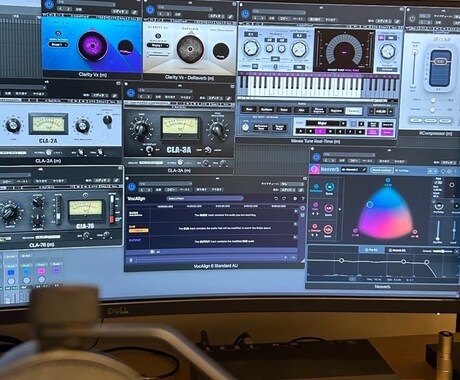Click the black round control in DeReverb
Viewport: 460px width, 380px height.
[221, 51]
